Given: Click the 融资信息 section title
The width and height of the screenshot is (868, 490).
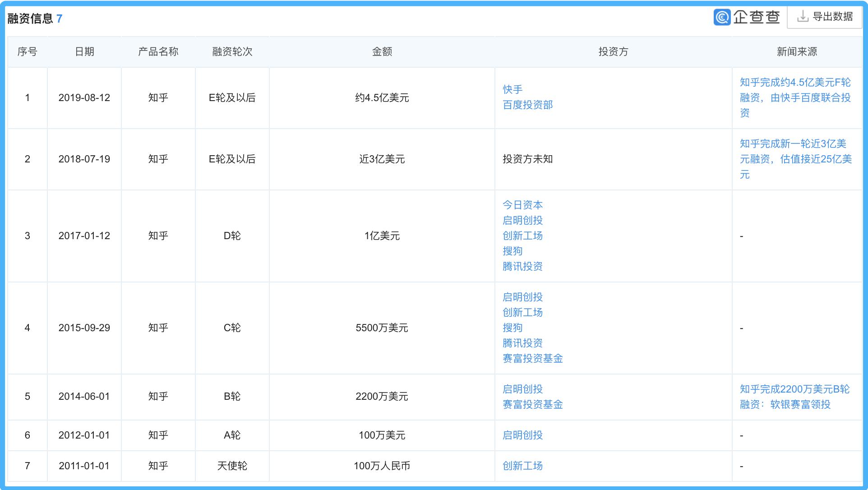Looking at the screenshot, I should click(30, 18).
